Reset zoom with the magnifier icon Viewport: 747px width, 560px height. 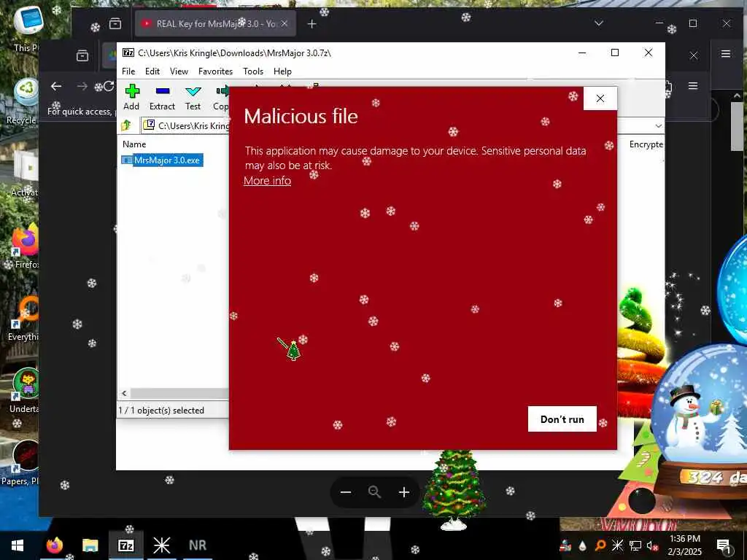(x=374, y=492)
